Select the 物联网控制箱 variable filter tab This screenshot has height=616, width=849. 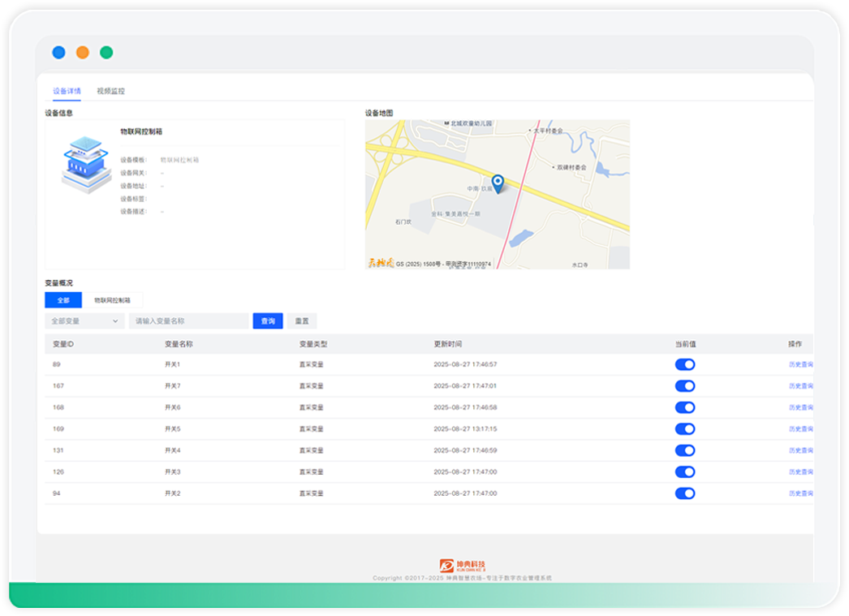(112, 300)
